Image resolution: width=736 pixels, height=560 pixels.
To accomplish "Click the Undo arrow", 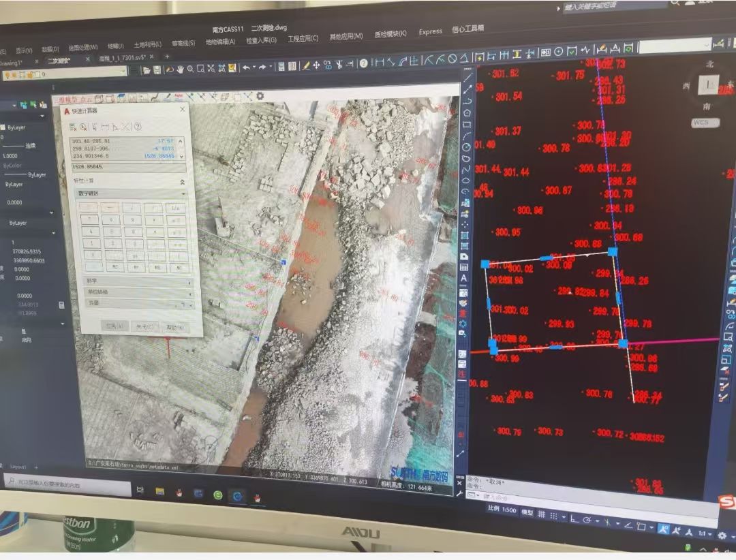I will pyautogui.click(x=246, y=67).
